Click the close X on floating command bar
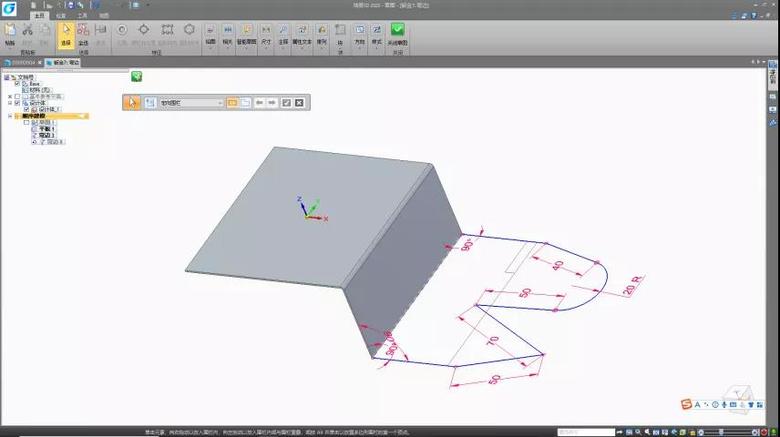This screenshot has width=780, height=437. [298, 102]
